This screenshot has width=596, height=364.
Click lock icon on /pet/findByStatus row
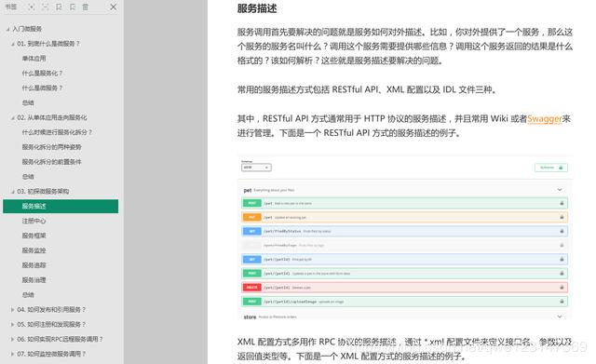(562, 232)
